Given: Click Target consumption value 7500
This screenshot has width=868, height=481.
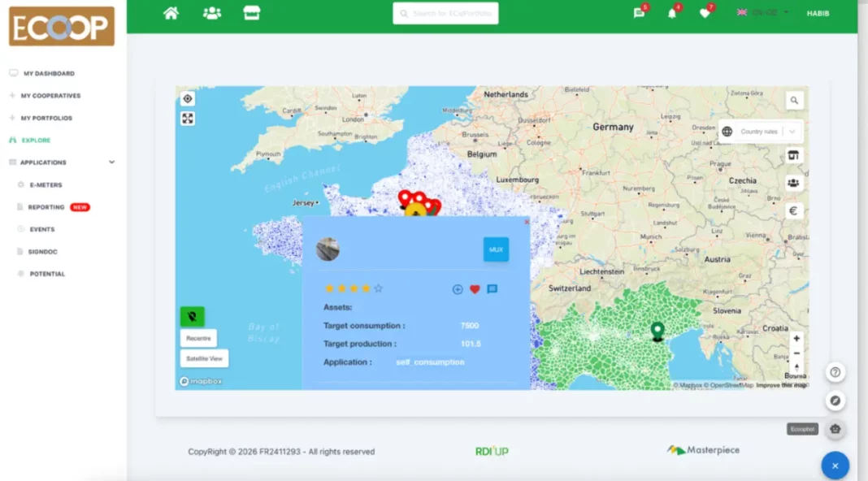Looking at the screenshot, I should pyautogui.click(x=470, y=326).
